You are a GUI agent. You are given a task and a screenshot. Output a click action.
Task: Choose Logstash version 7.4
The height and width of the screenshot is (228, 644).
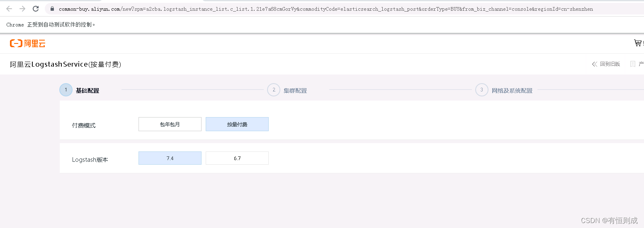coord(170,158)
